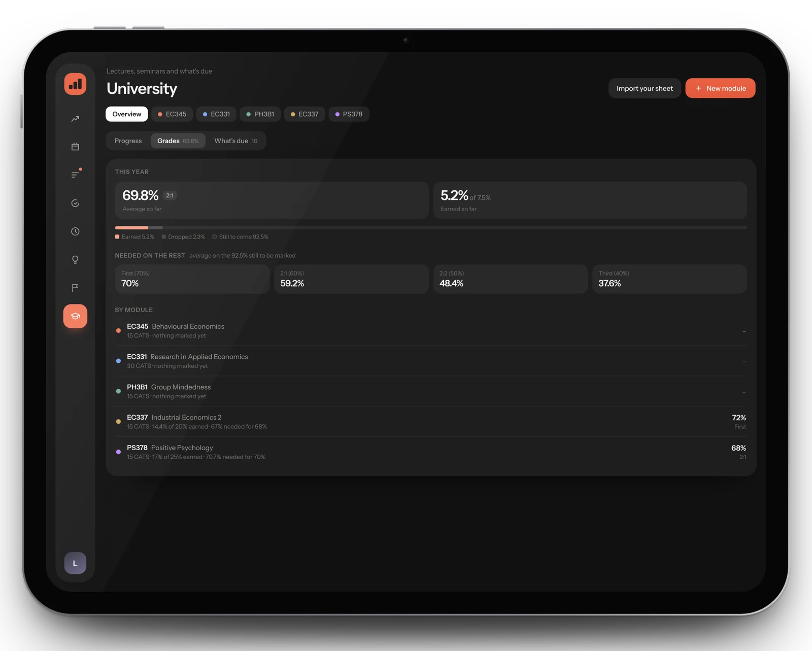Click the 2:2 (50%) 48.4% card
Viewport: 812px width, 651px height.
pos(510,279)
